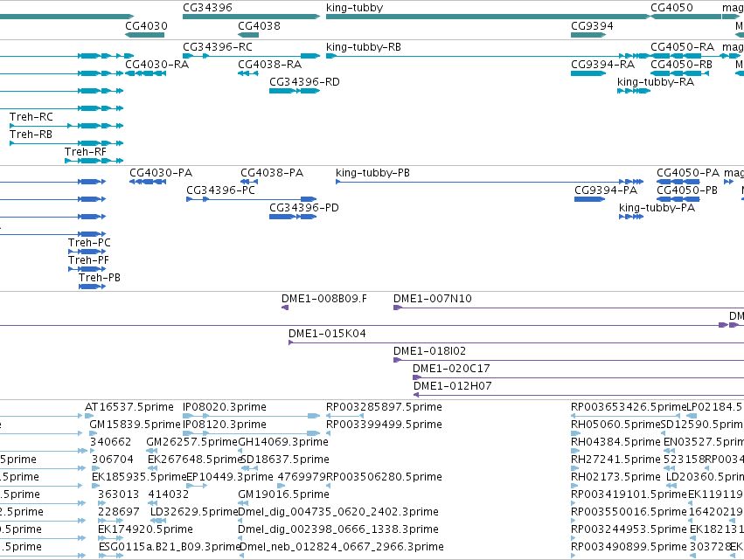Click the RP003285897.5prime EST label
The image size is (744, 560).
384,407
